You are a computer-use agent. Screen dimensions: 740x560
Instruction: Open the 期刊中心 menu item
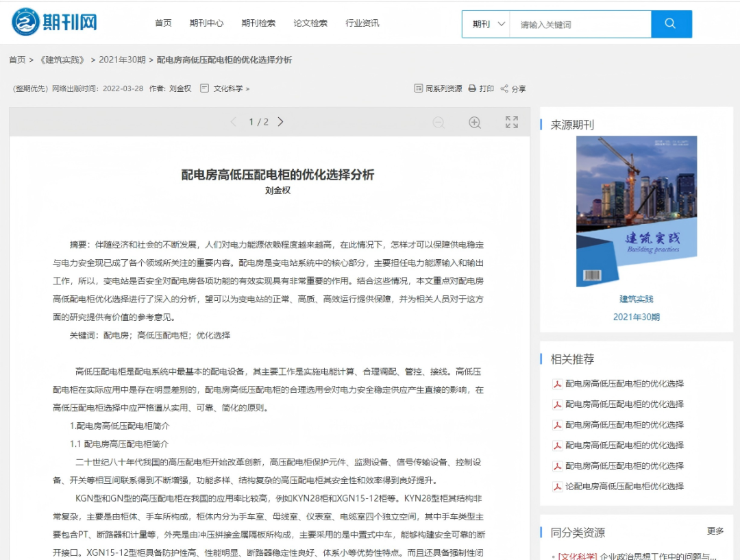tap(206, 23)
